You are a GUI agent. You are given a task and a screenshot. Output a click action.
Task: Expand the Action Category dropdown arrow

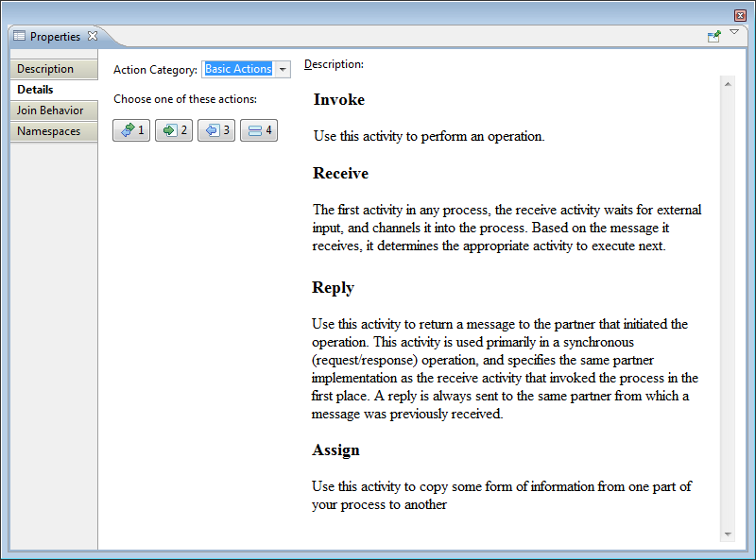click(x=282, y=70)
